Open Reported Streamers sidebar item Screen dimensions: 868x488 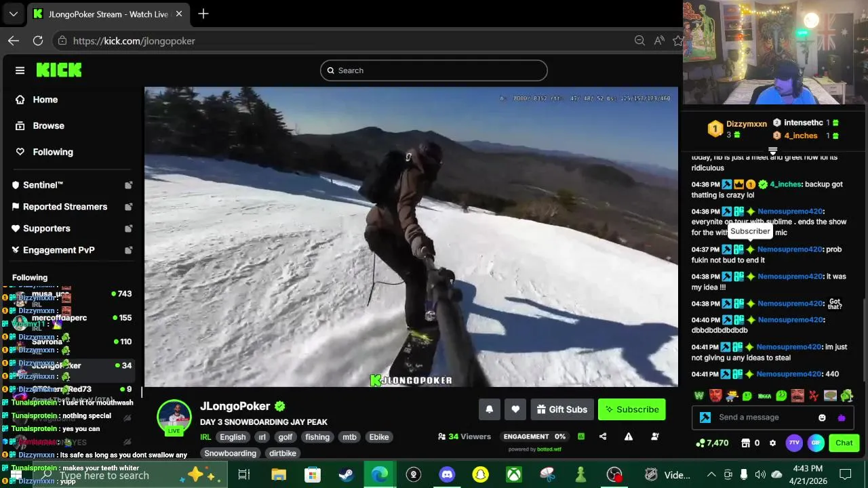65,207
